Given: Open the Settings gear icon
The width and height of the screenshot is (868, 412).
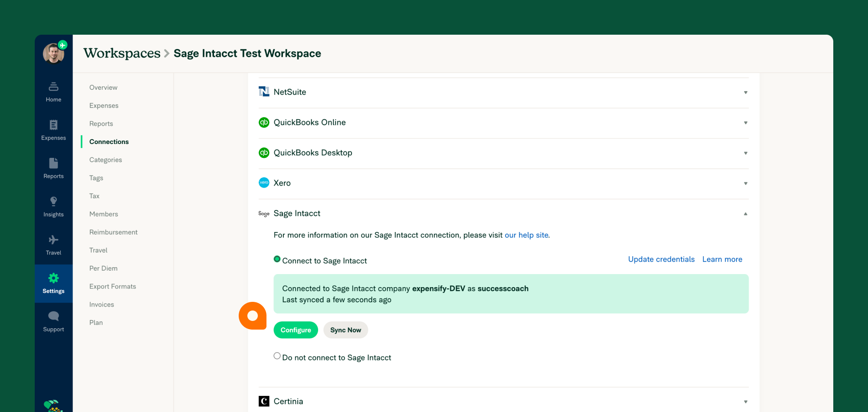Looking at the screenshot, I should [53, 278].
